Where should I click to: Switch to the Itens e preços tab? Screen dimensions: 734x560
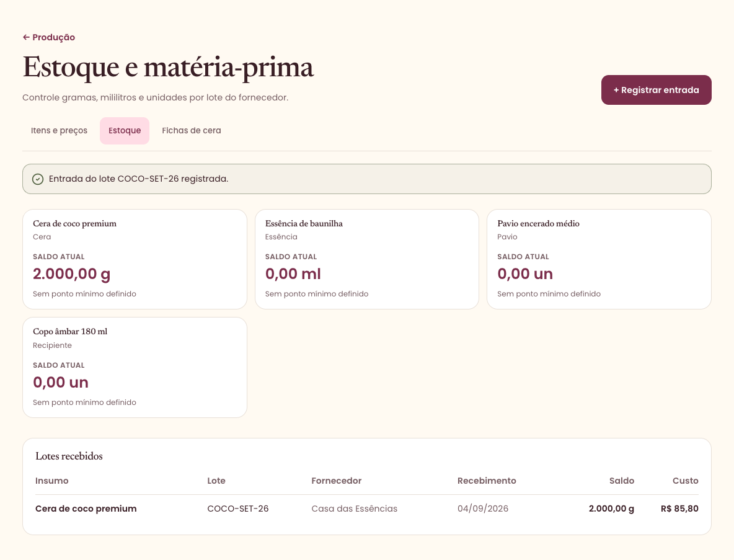coord(59,131)
